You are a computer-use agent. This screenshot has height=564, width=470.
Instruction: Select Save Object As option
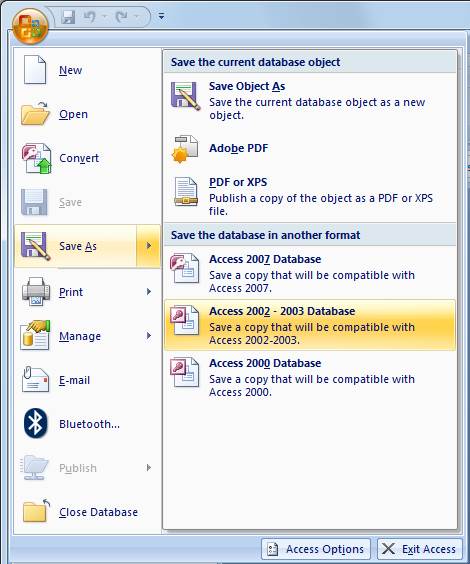pos(310,100)
